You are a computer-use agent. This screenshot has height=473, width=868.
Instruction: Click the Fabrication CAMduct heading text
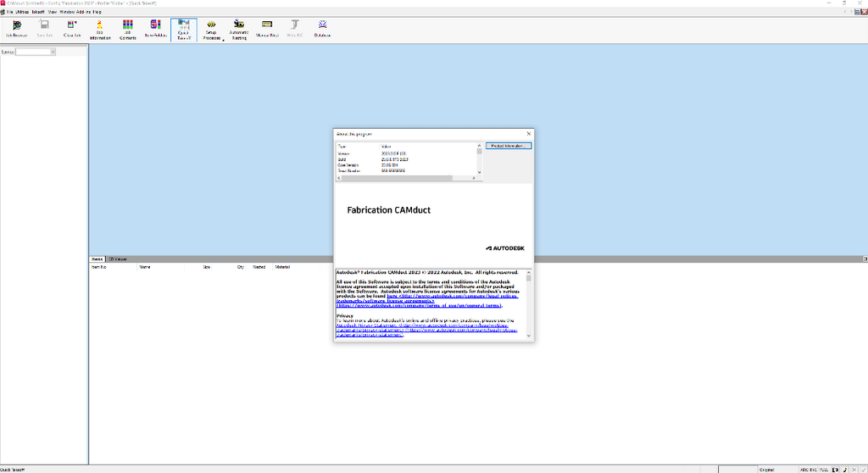tap(388, 210)
